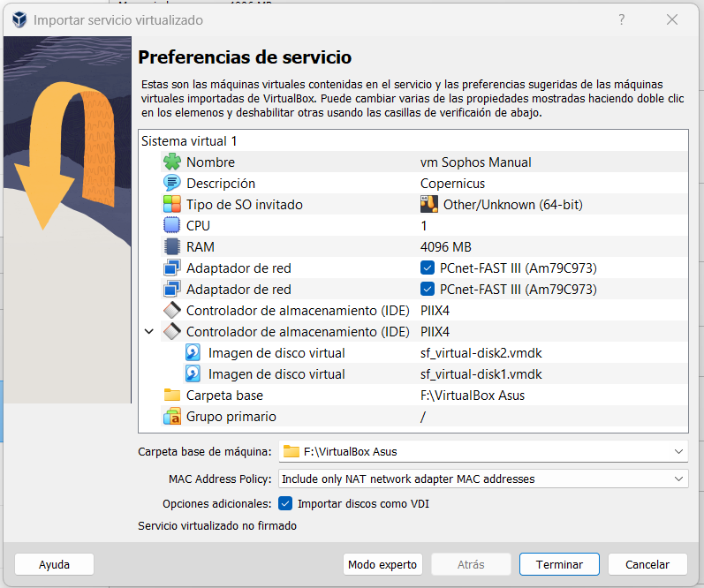This screenshot has width=704, height=588.
Task: Click the sf_virtual-disk2.vmdk disk image icon
Action: click(x=193, y=353)
